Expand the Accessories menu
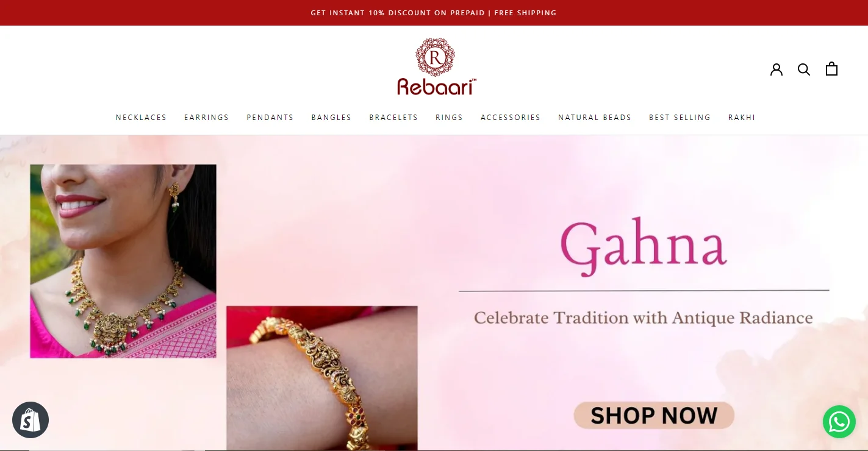This screenshot has height=451, width=868. pyautogui.click(x=511, y=118)
